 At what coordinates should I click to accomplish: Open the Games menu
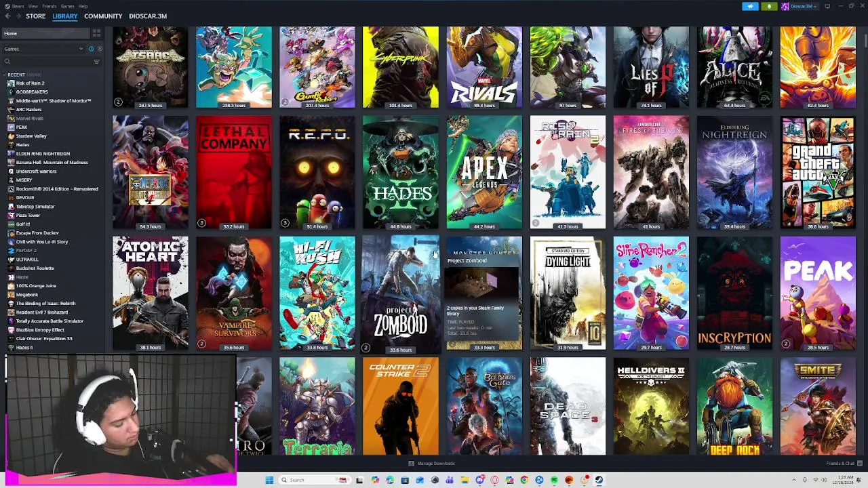(67, 6)
